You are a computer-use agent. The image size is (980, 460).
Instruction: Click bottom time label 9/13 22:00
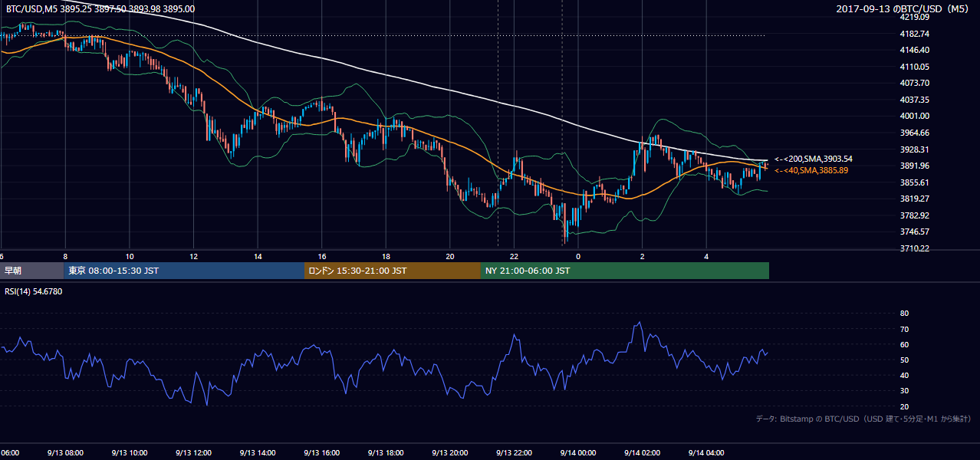point(515,452)
